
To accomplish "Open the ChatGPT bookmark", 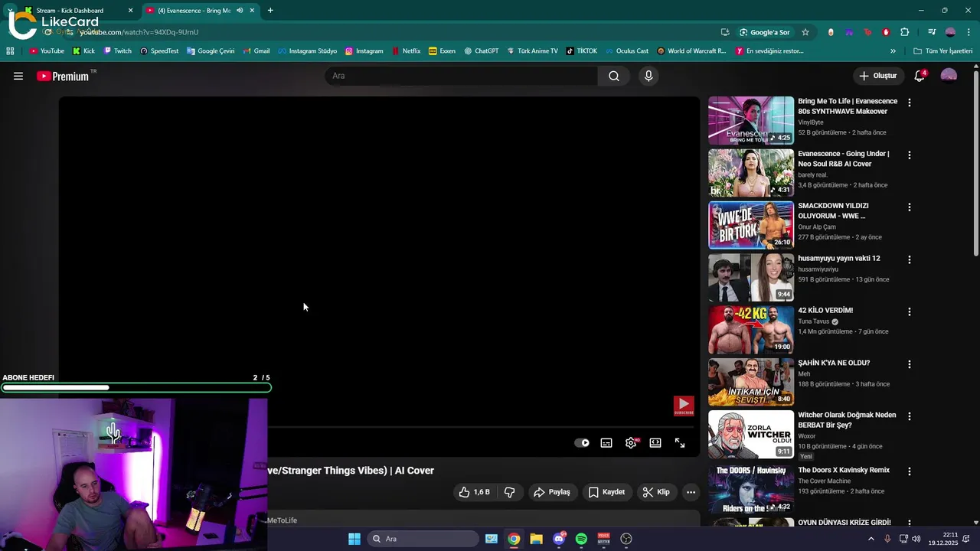I will 481,51.
